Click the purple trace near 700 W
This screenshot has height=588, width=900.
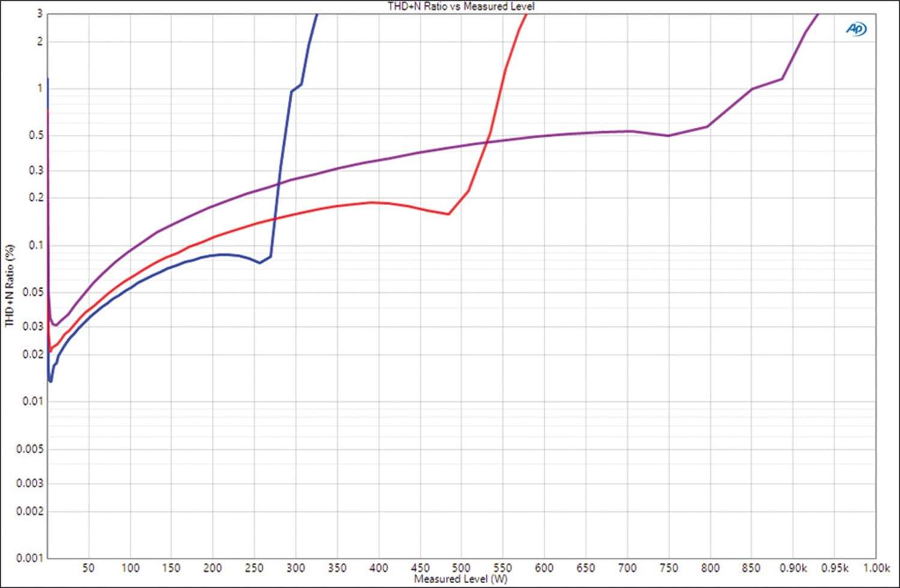[x=628, y=131]
